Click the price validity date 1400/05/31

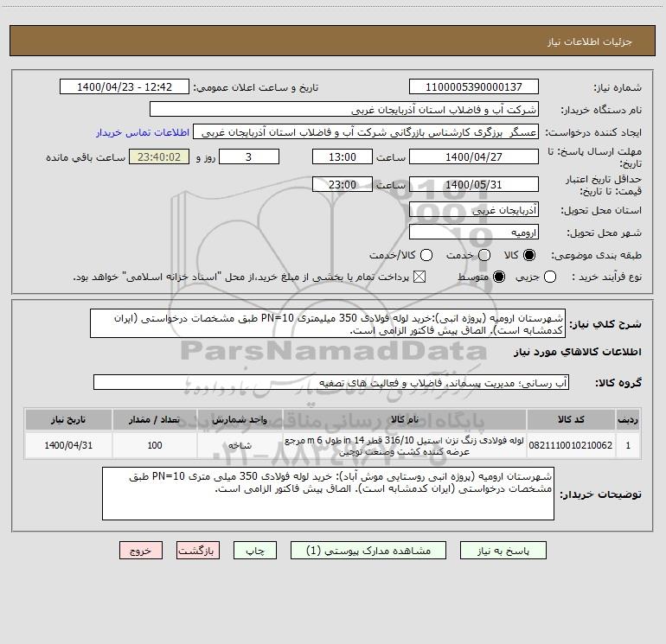474,184
